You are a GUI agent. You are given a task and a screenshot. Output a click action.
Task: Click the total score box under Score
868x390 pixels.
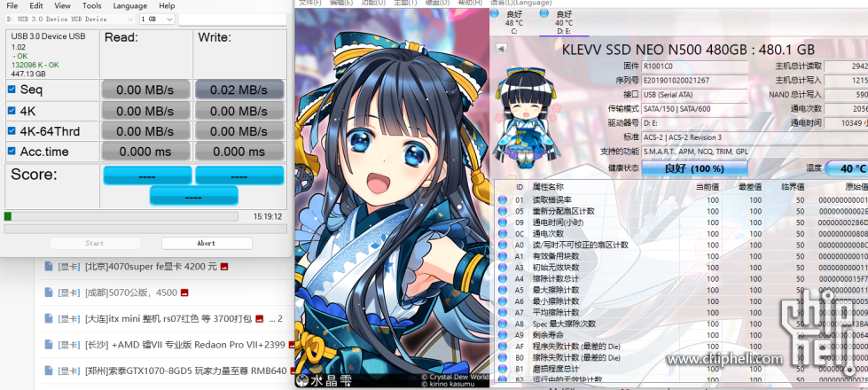click(x=194, y=196)
